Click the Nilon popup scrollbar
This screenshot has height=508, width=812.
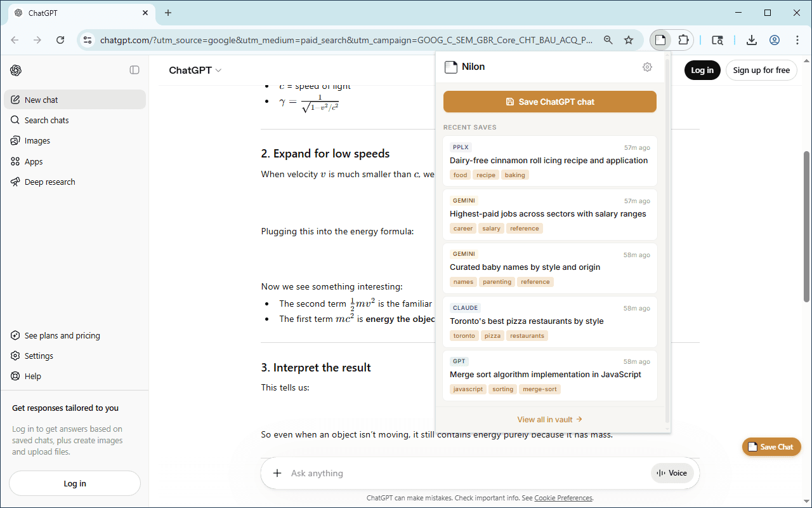[x=666, y=241]
